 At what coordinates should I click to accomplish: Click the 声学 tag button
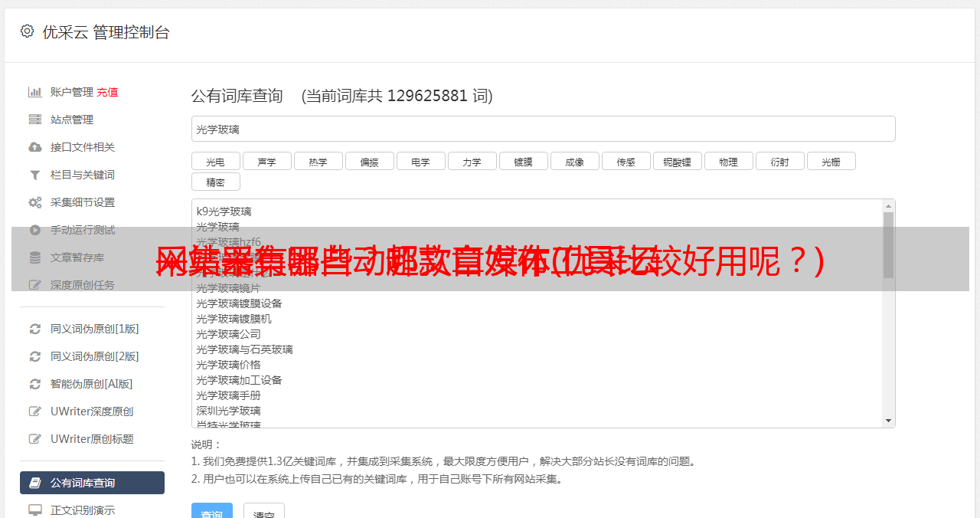pos(267,162)
